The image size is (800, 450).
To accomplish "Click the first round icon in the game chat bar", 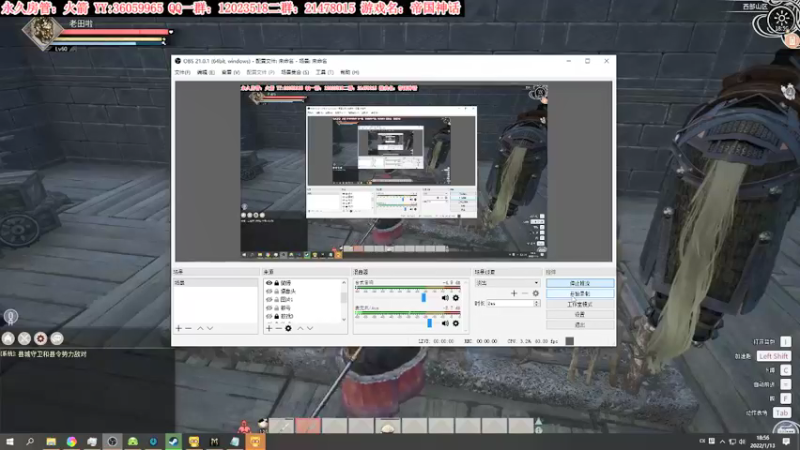I will 8,338.
